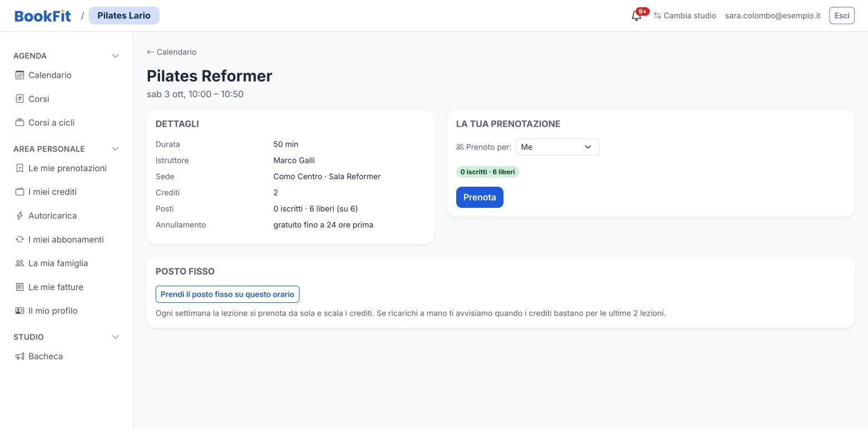
Task: Click the people icon beside Prenoto per
Action: point(460,147)
